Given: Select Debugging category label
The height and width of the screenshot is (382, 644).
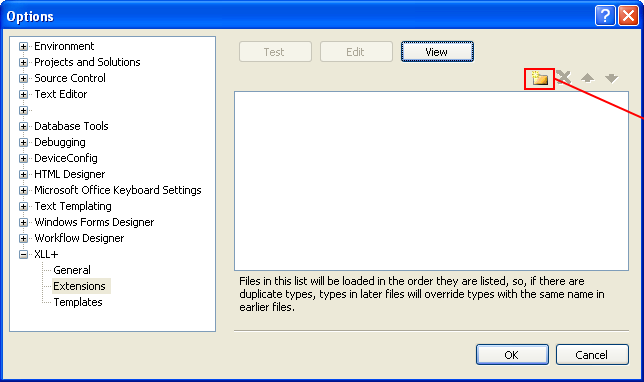Looking at the screenshot, I should pos(60,143).
